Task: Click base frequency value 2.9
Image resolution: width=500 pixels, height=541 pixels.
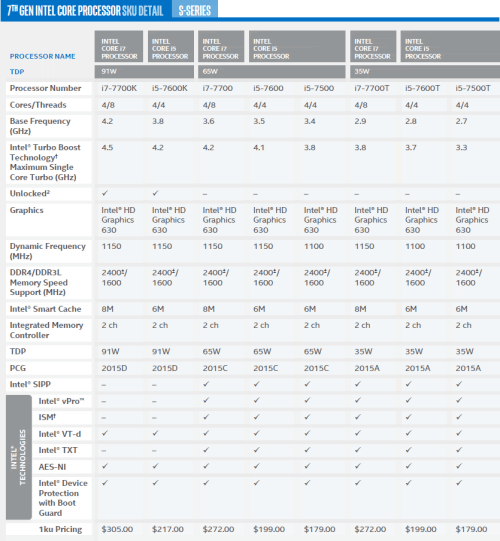Action: pyautogui.click(x=360, y=121)
